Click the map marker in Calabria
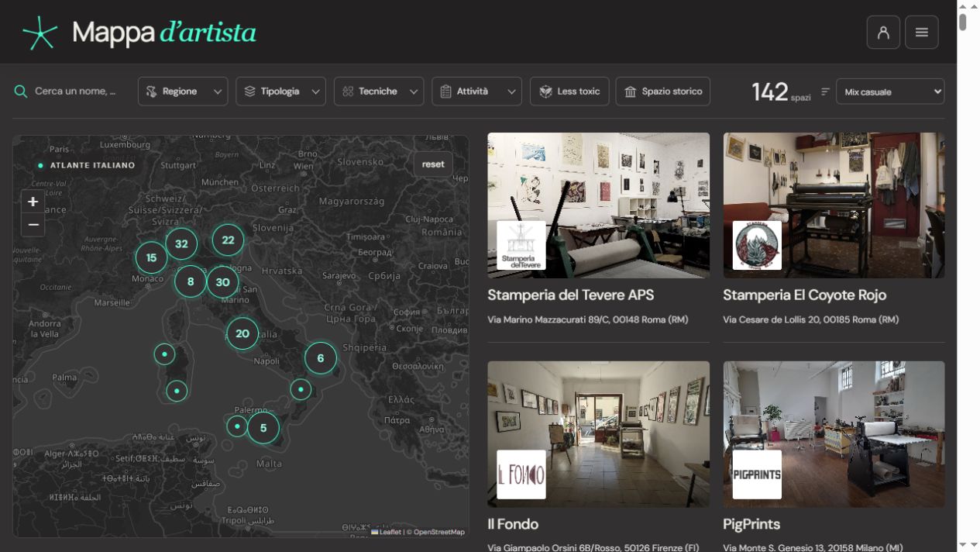 [x=301, y=389]
